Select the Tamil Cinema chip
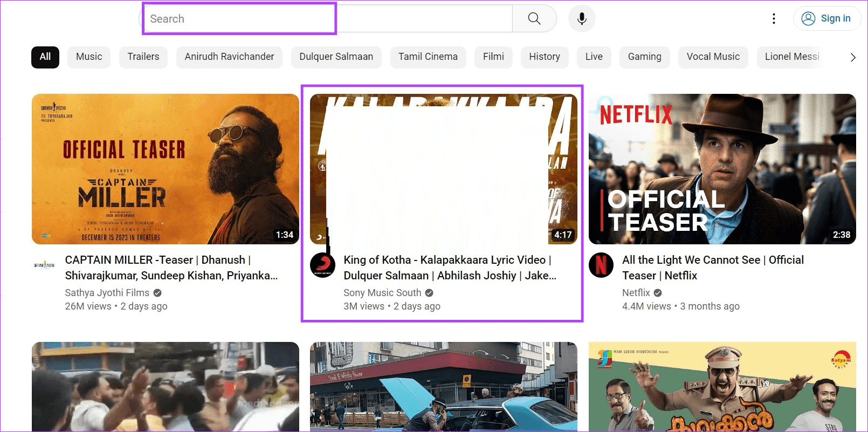868x432 pixels. (x=428, y=57)
